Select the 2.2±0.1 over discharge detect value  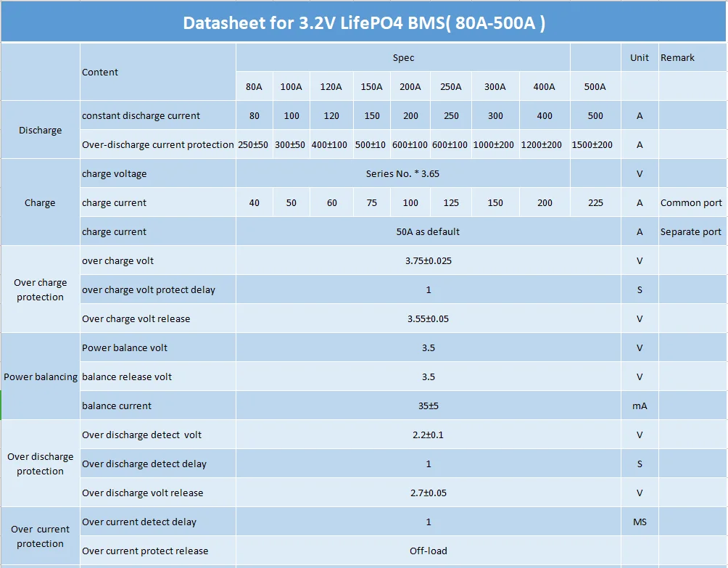(428, 435)
